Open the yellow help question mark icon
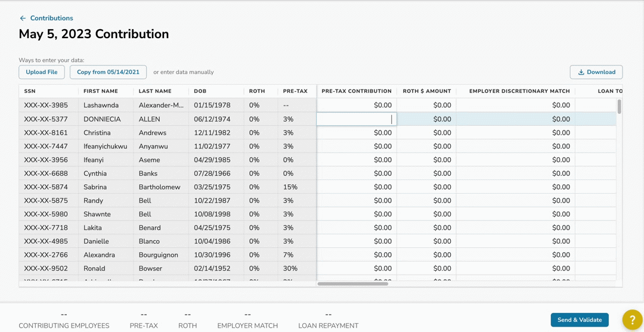Image resolution: width=644 pixels, height=332 pixels. (x=632, y=320)
